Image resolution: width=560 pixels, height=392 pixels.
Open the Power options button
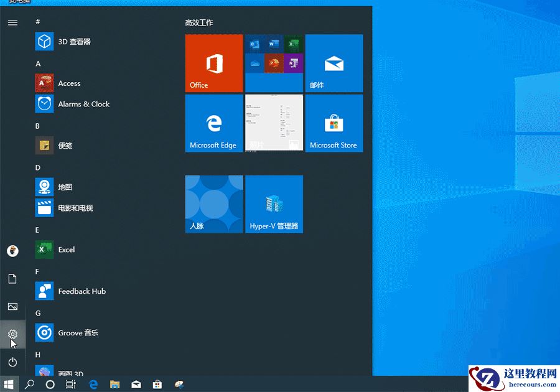(x=12, y=362)
